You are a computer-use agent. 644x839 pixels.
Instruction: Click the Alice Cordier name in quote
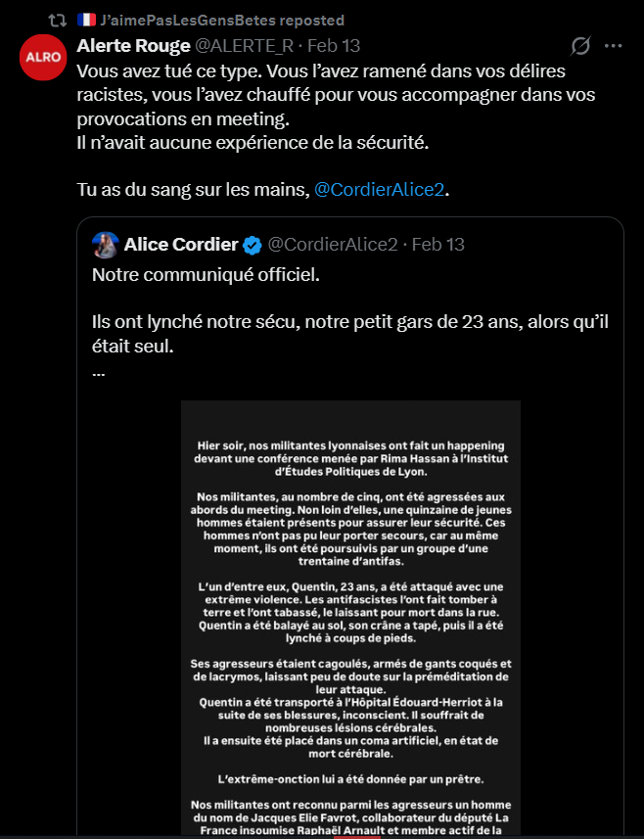pos(181,244)
